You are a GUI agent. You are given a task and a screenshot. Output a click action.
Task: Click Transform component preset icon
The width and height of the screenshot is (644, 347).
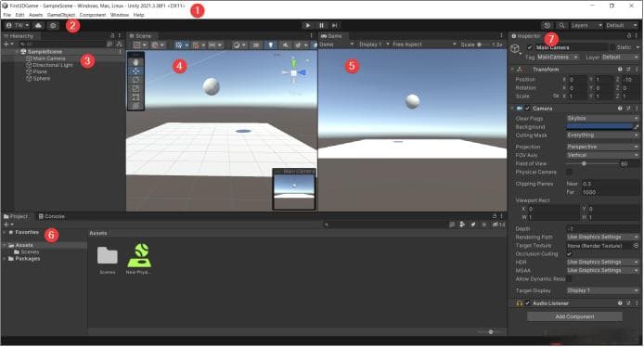point(628,70)
